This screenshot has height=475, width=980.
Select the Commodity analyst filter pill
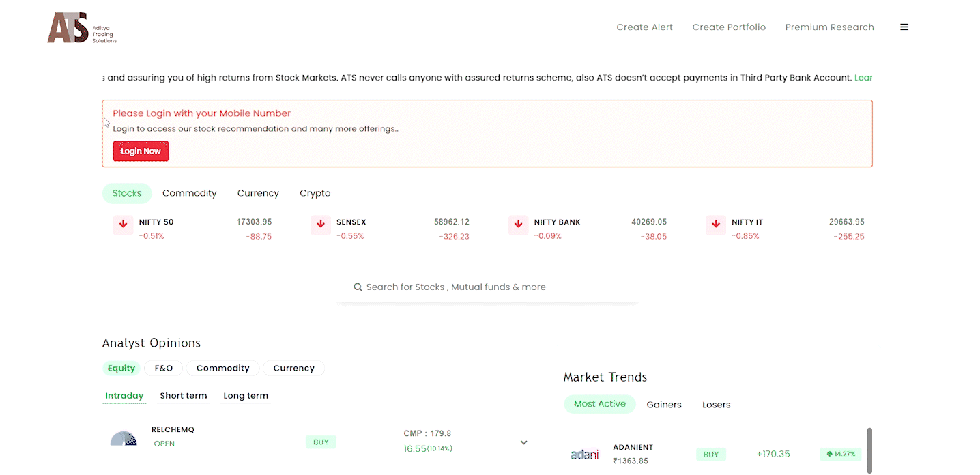222,369
